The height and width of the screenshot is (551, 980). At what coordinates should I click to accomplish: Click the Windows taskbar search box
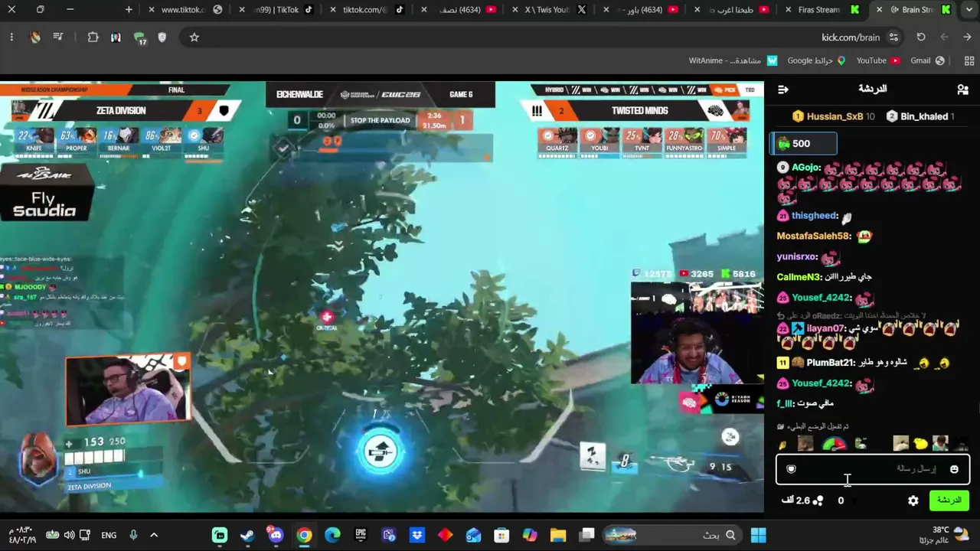point(672,535)
